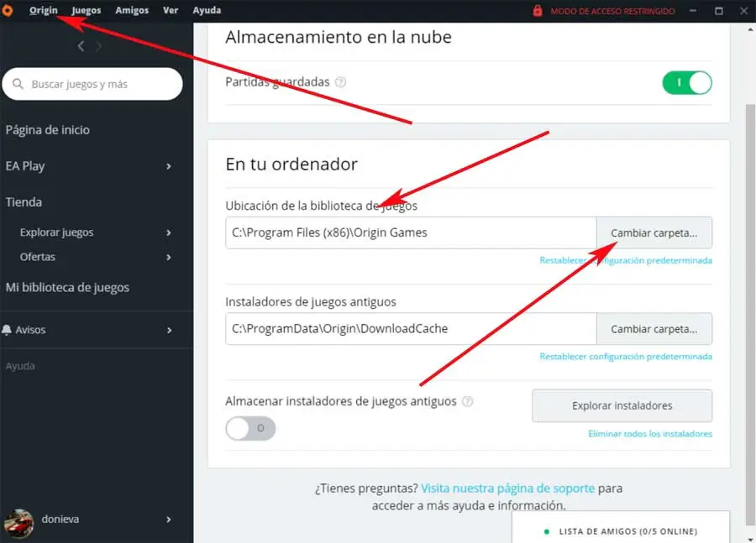The image size is (756, 543).
Task: Open the Origin menu
Action: pos(43,10)
